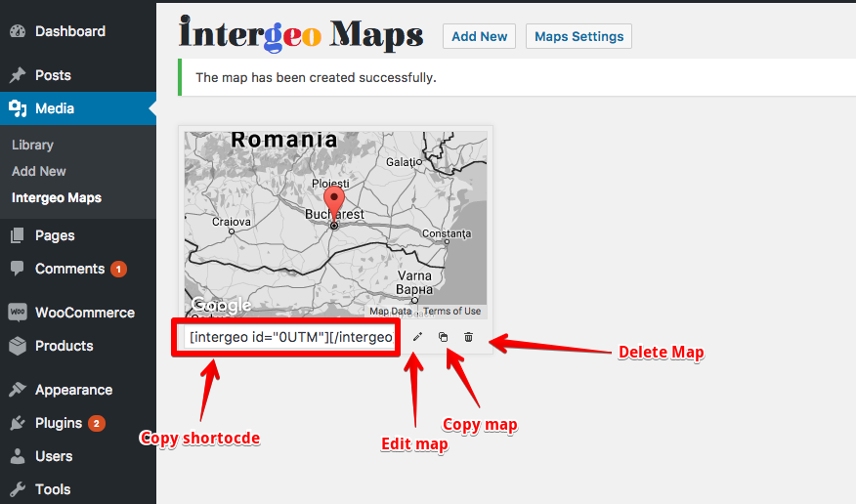Image resolution: width=856 pixels, height=504 pixels.
Task: Open Comments menu label
Action: (70, 269)
